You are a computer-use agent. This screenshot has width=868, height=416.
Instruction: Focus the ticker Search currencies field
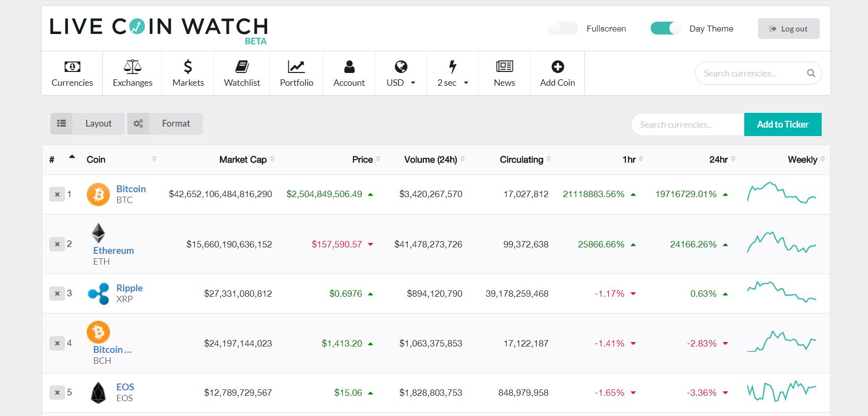pos(688,124)
